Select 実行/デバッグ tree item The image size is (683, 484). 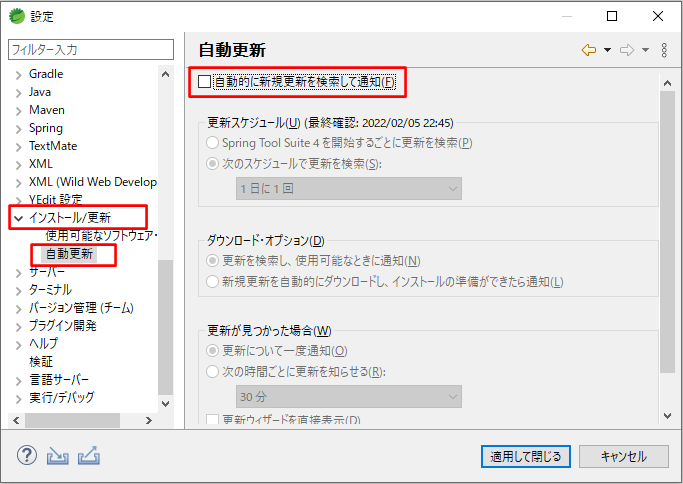point(61,397)
